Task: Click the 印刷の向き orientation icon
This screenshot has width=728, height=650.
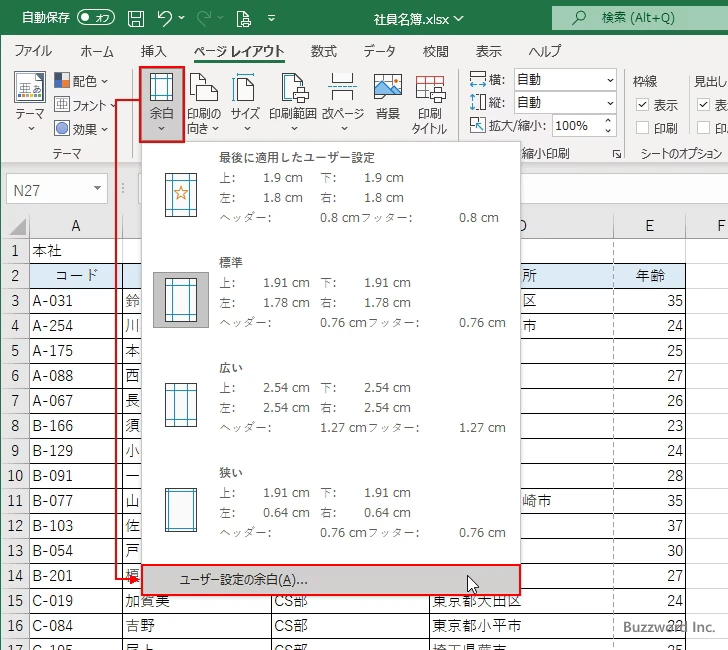Action: tap(204, 87)
